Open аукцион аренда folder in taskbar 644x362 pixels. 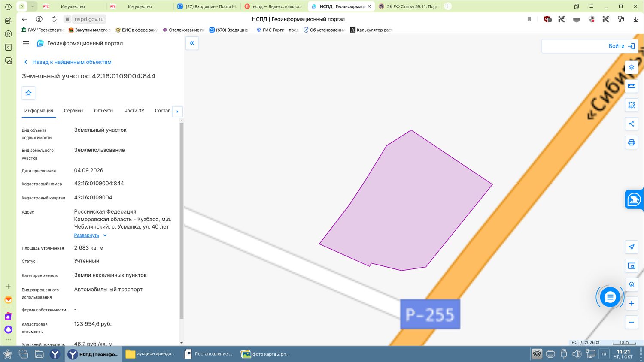150,354
